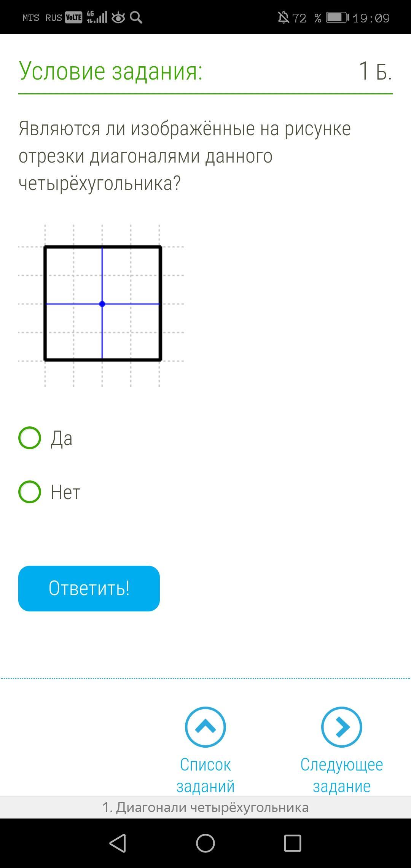Tap the Android home circle icon
411x868 pixels.
205,843
